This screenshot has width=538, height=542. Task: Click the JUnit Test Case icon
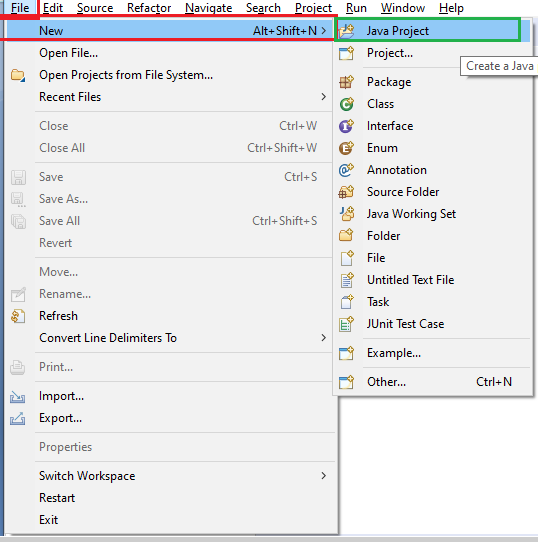coord(346,324)
